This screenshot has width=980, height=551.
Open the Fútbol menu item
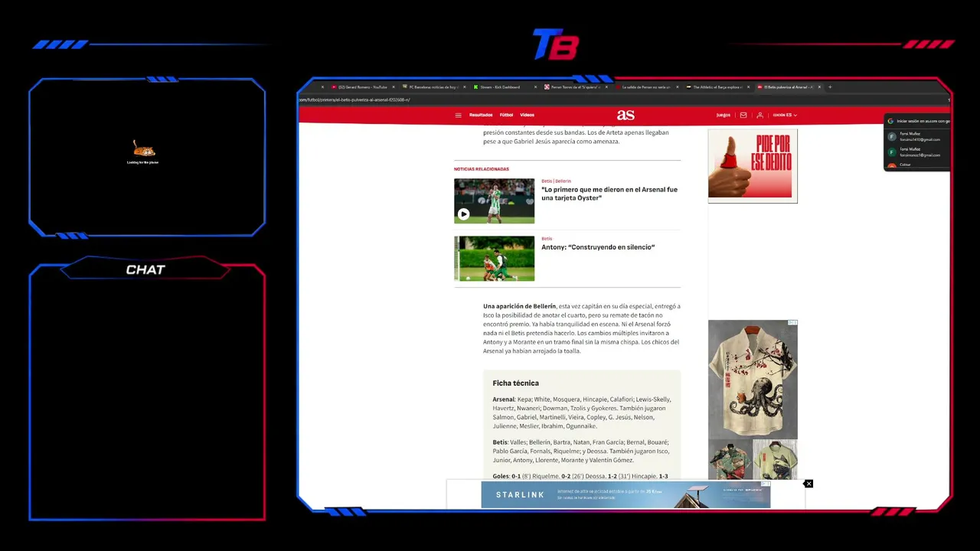tap(506, 115)
